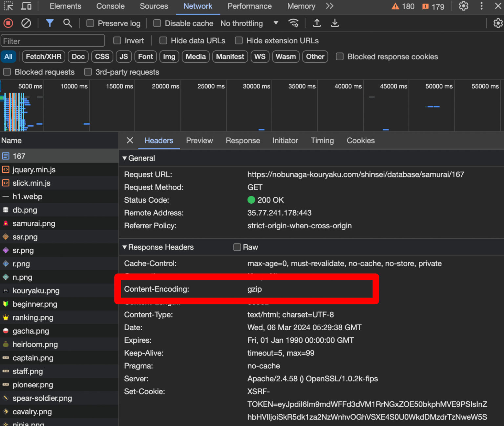The height and width of the screenshot is (426, 504).
Task: Filter by Fetch/XHR type
Action: tap(44, 56)
